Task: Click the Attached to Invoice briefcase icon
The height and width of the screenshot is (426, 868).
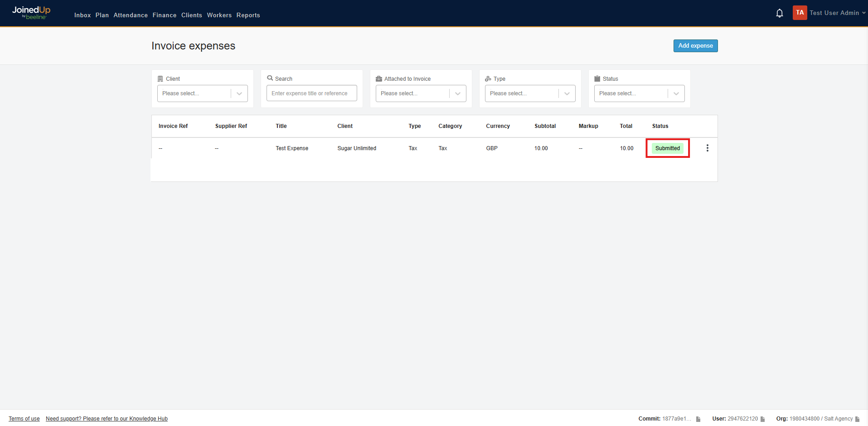Action: tap(379, 78)
